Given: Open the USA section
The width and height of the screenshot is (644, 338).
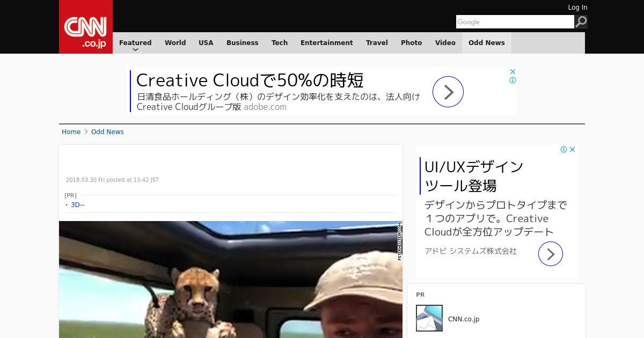Looking at the screenshot, I should pyautogui.click(x=206, y=43).
